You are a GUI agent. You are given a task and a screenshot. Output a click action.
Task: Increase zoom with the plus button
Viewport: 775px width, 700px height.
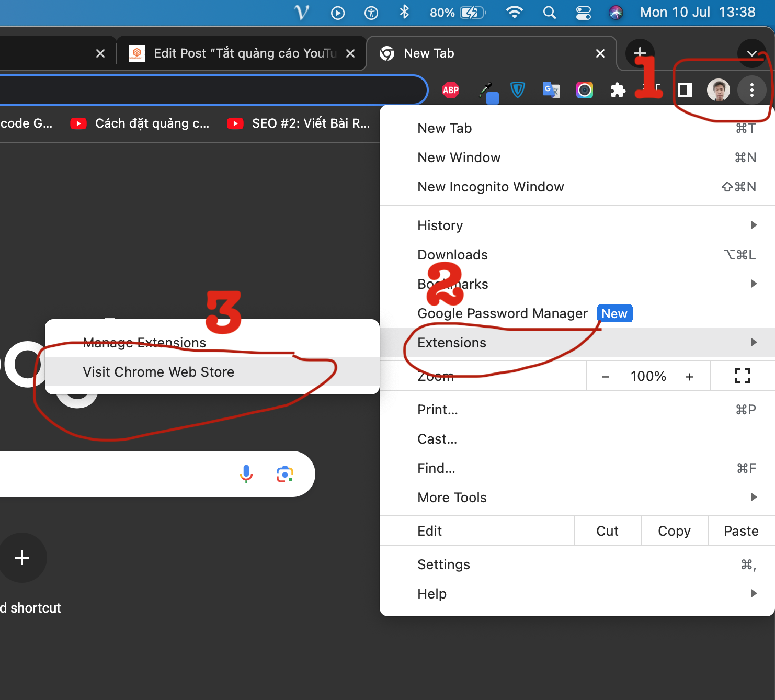pyautogui.click(x=689, y=377)
